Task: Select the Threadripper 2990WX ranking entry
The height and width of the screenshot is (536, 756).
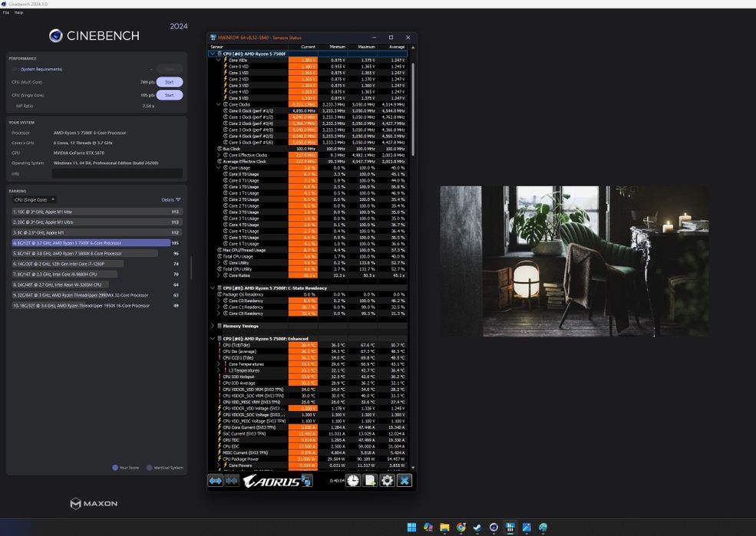Action: click(97, 295)
